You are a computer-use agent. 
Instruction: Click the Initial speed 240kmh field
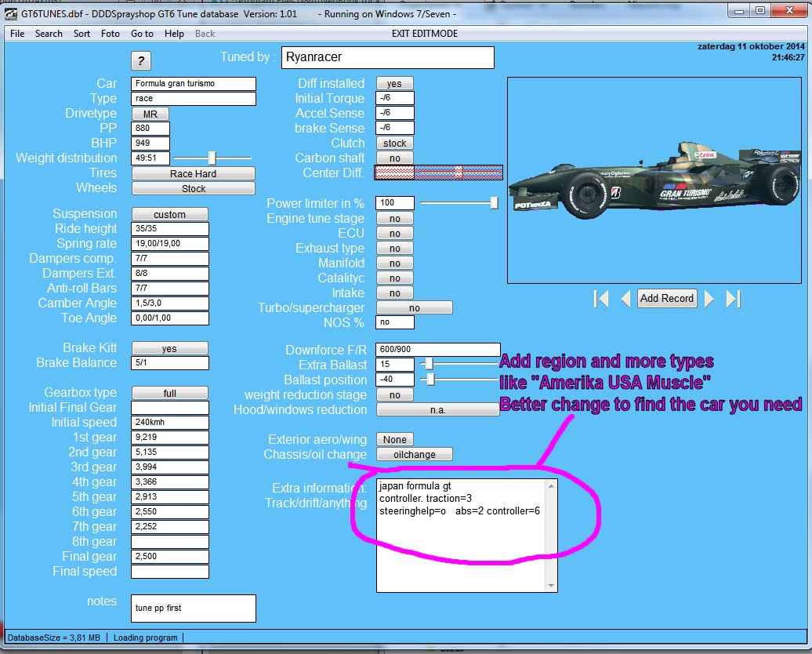pyautogui.click(x=170, y=423)
